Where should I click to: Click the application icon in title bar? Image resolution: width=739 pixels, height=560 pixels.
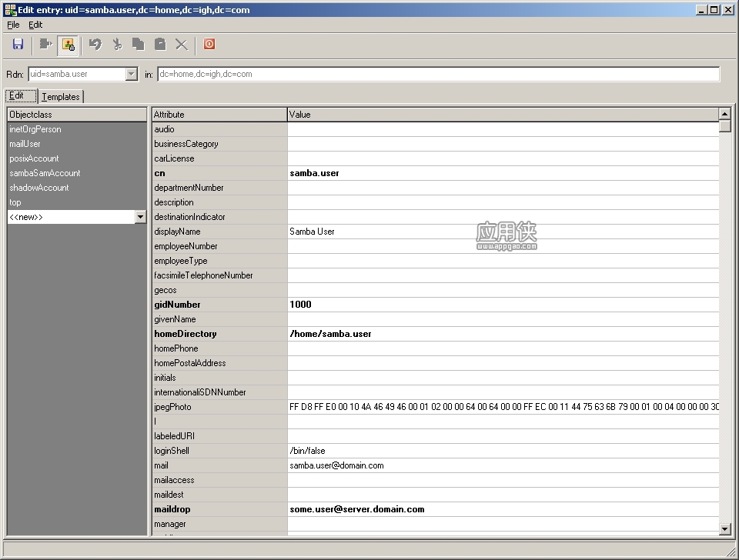(x=10, y=9)
